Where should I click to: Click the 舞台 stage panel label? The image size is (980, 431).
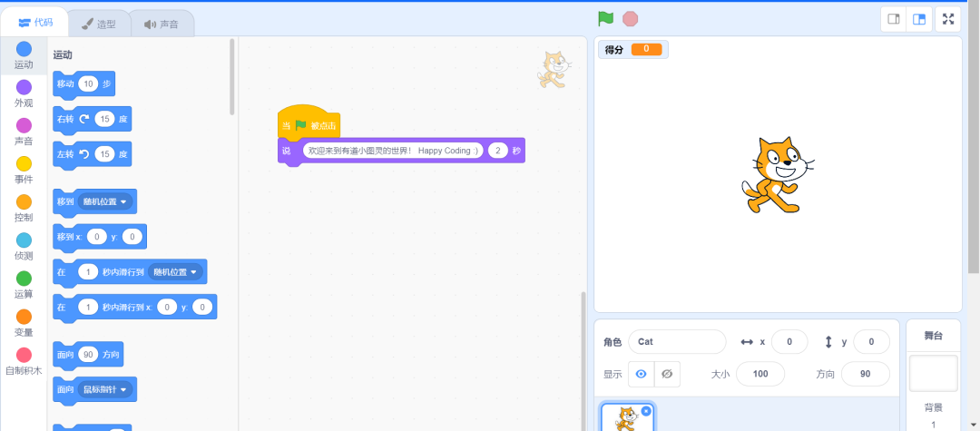pyautogui.click(x=933, y=336)
